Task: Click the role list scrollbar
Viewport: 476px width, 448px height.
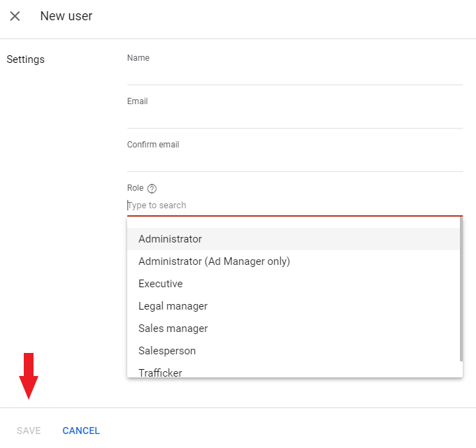Action: tap(461, 294)
